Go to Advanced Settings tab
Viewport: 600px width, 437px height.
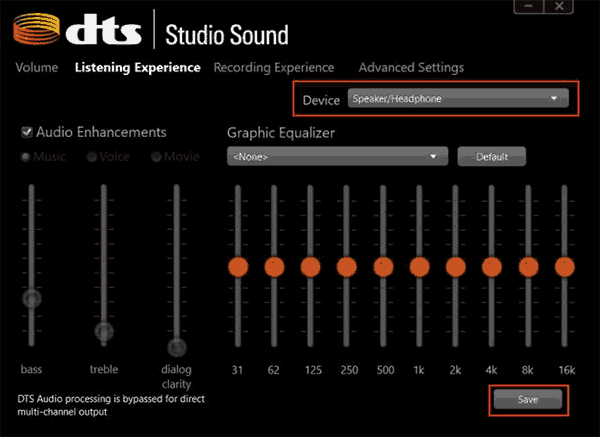(x=411, y=68)
